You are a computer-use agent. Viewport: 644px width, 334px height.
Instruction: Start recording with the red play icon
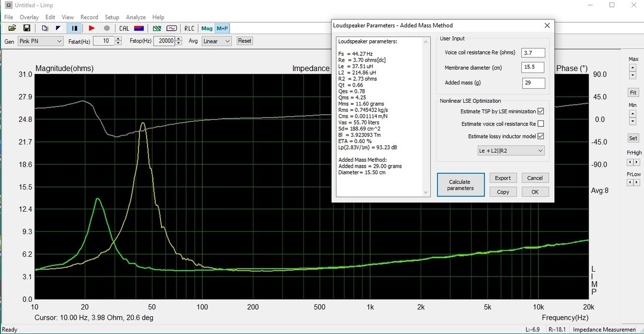[x=92, y=28]
